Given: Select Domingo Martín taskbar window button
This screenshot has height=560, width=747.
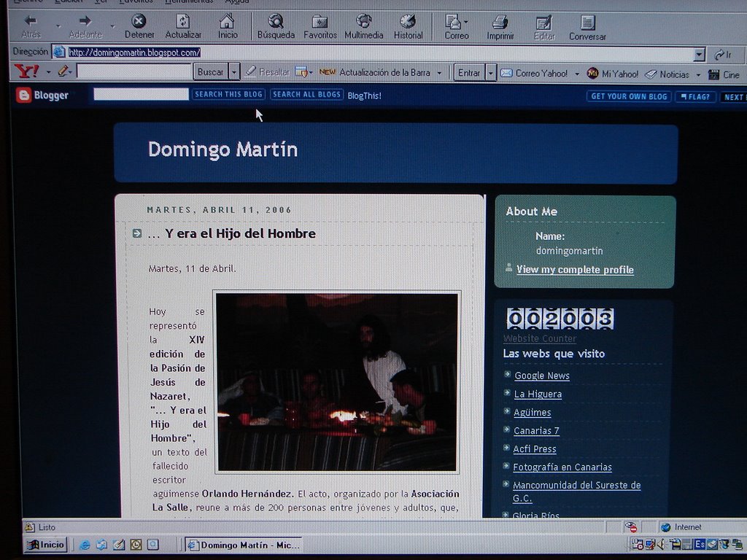Looking at the screenshot, I should (244, 545).
